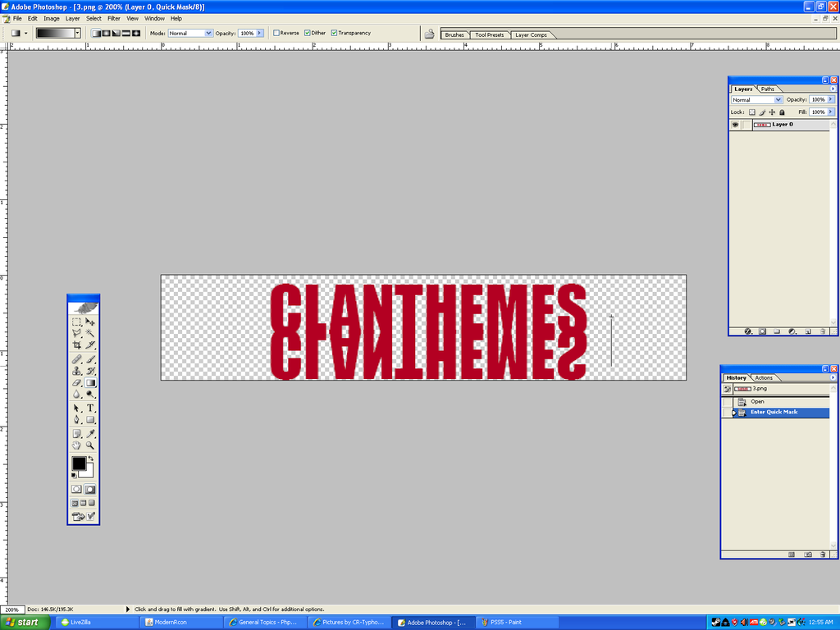Image resolution: width=840 pixels, height=630 pixels.
Task: Select the Rectangular Marquee tool
Action: coord(76,322)
